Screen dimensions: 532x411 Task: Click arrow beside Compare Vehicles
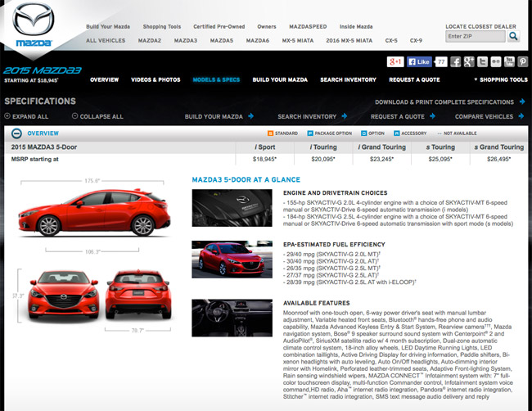click(x=521, y=116)
